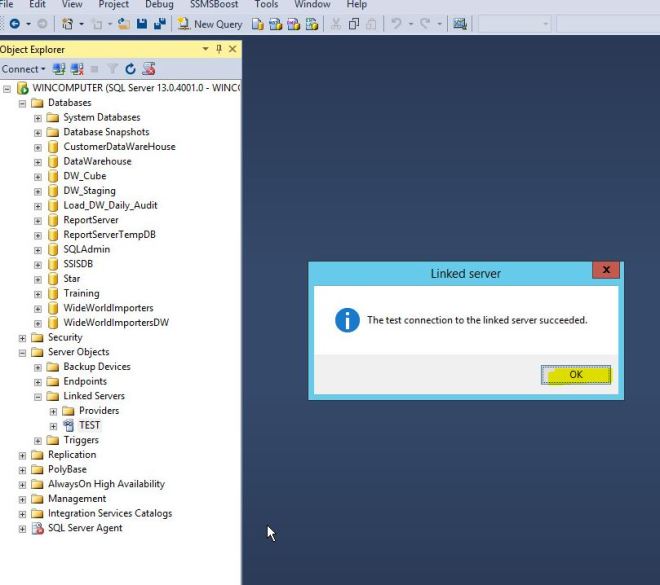Select the Integration Services Catalogs node
Viewport: 660px width, 585px height.
109,513
